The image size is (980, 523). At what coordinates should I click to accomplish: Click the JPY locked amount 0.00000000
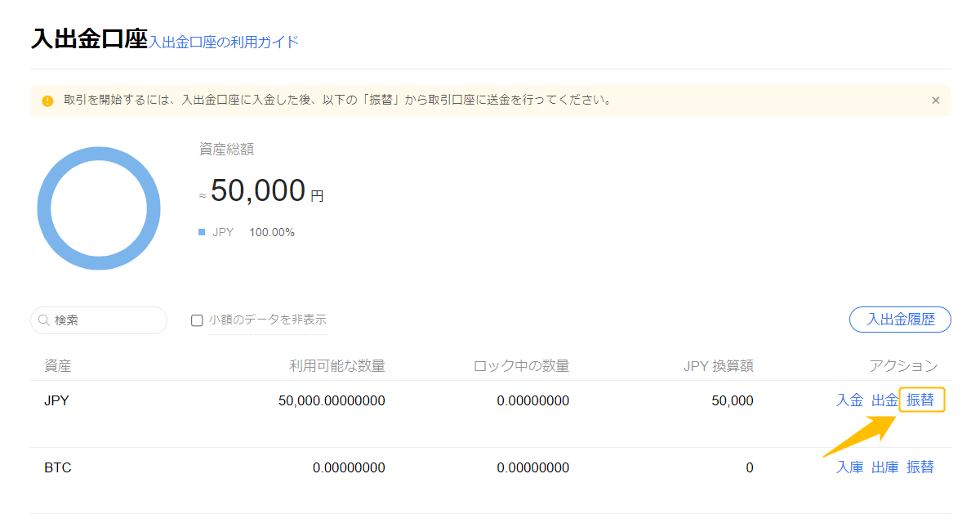coord(533,400)
